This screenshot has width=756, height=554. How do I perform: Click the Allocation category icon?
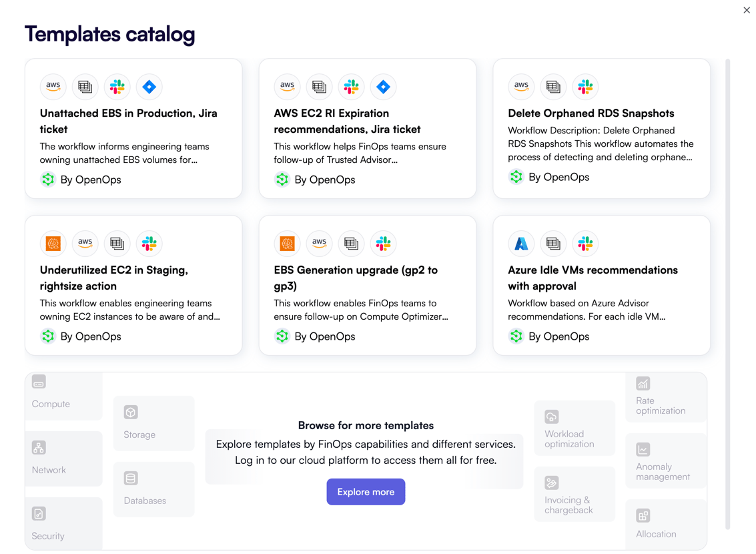point(643,515)
